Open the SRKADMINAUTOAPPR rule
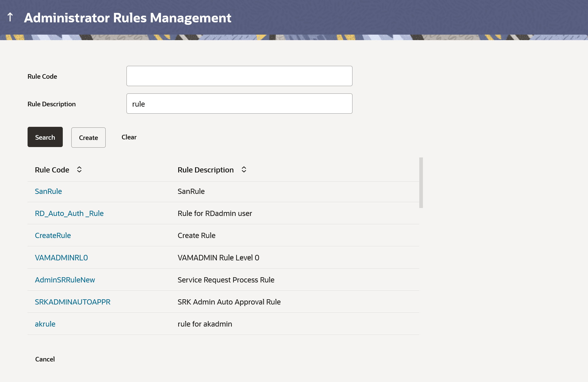 point(73,302)
